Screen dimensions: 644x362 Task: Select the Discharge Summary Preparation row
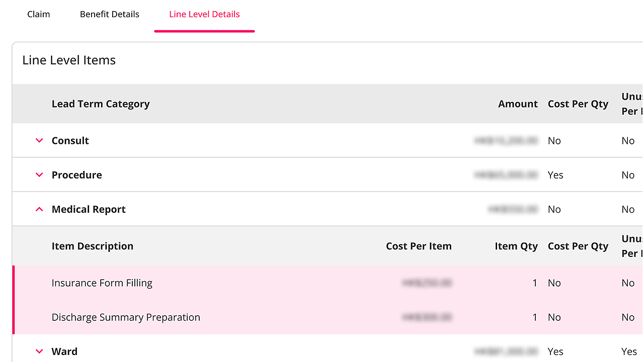(328, 317)
